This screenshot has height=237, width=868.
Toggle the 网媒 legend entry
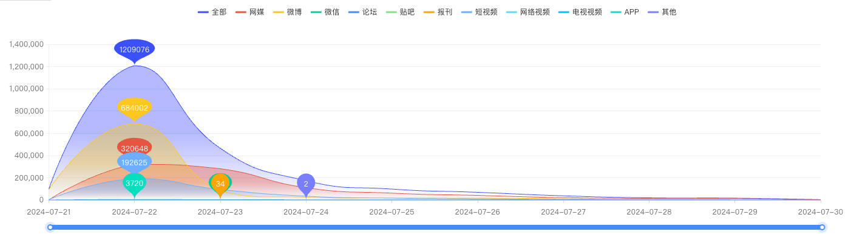point(249,12)
